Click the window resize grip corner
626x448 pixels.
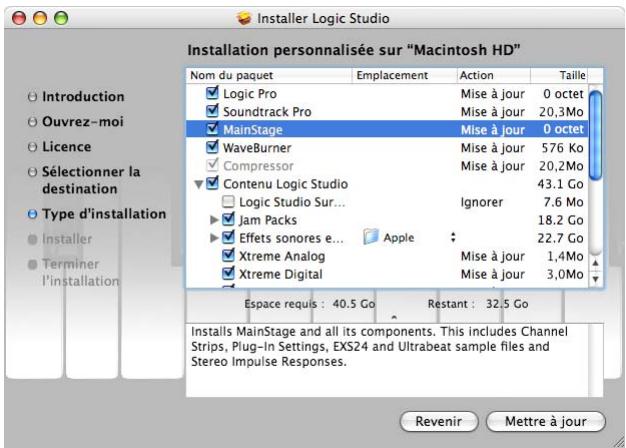coord(619,442)
